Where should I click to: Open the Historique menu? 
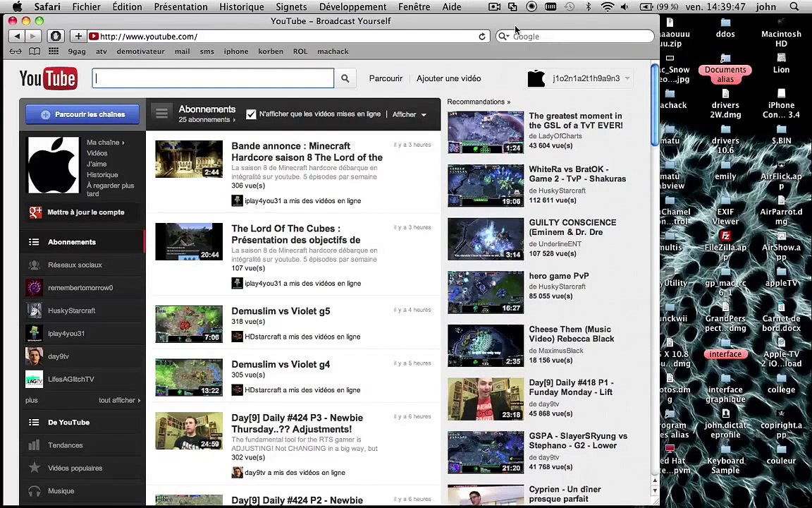pos(241,7)
